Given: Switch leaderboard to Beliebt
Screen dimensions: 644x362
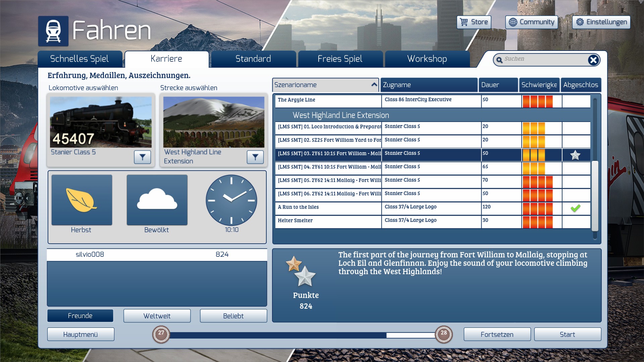Looking at the screenshot, I should pyautogui.click(x=233, y=316).
